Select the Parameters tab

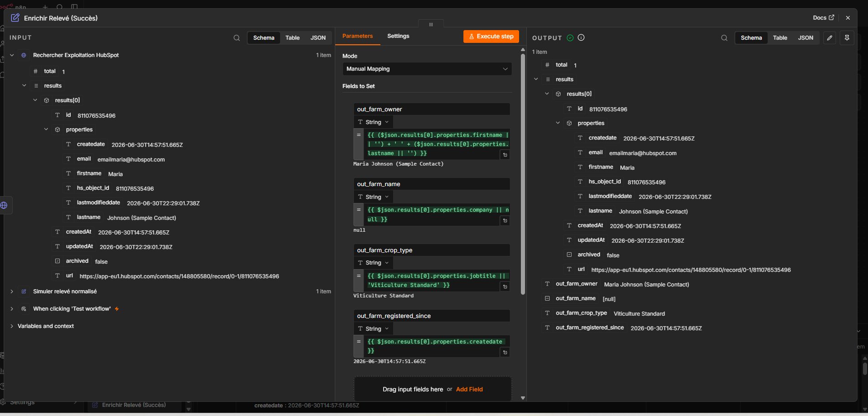tap(358, 36)
